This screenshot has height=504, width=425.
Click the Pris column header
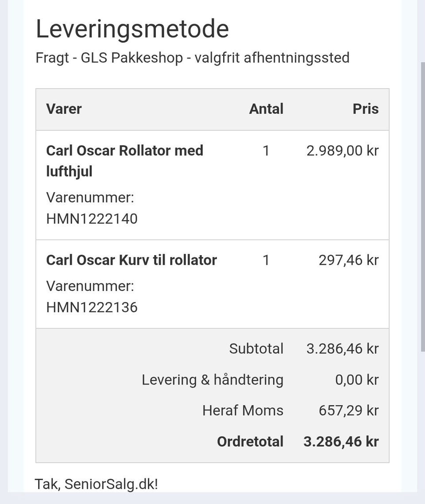pos(365,109)
